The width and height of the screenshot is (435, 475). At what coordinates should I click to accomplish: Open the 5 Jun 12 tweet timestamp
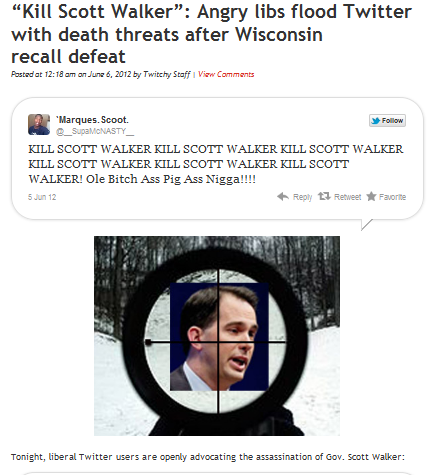(x=42, y=197)
